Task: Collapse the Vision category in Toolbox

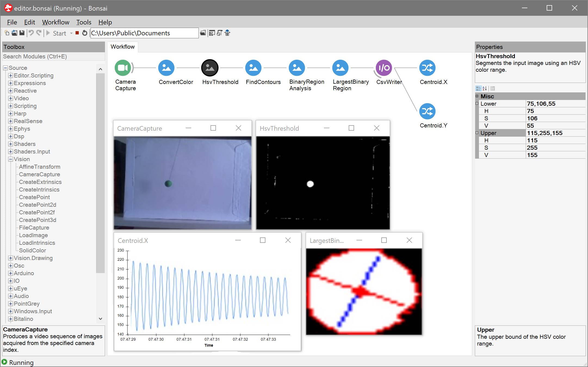Action: click(11, 159)
